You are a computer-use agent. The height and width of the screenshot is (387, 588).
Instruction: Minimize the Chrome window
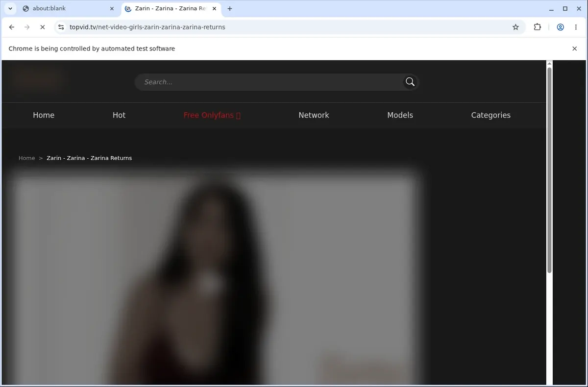552,8
